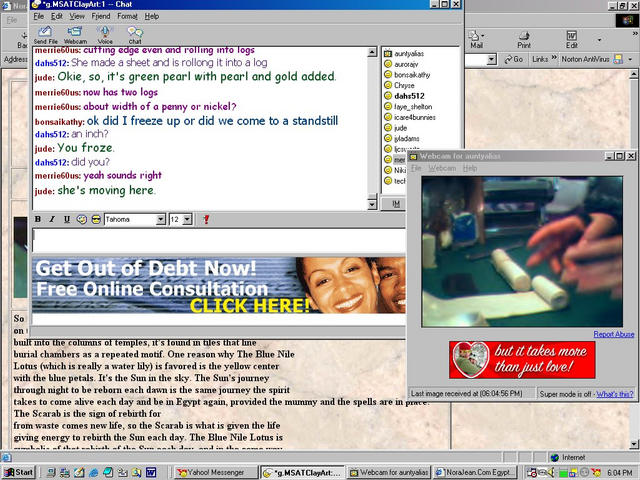The height and width of the screenshot is (480, 640).
Task: Click chat log scrollbar down arrow
Action: point(372,204)
